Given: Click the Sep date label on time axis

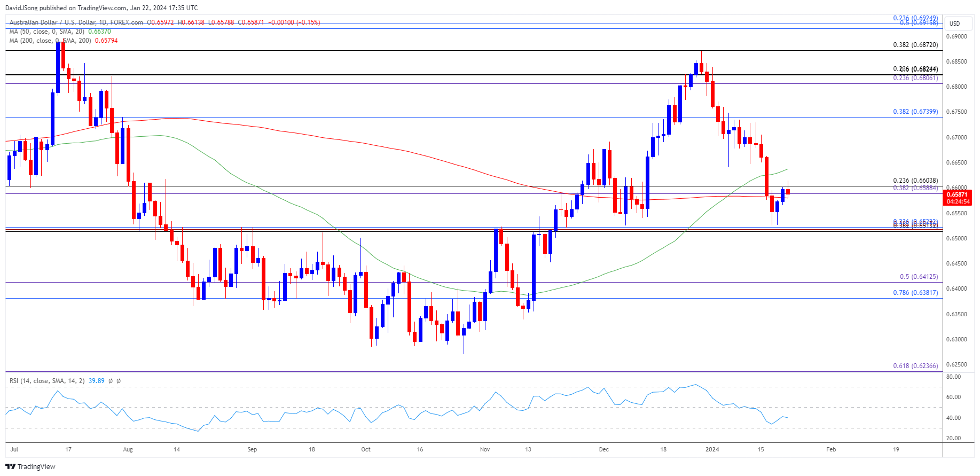Looking at the screenshot, I should 252,449.
